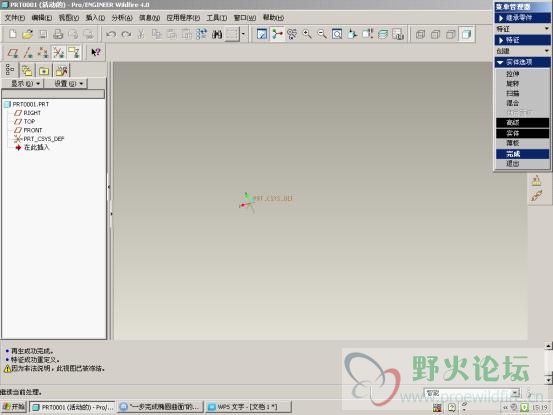The image size is (553, 415).
Task: Open the 分析 menu
Action: click(x=122, y=18)
